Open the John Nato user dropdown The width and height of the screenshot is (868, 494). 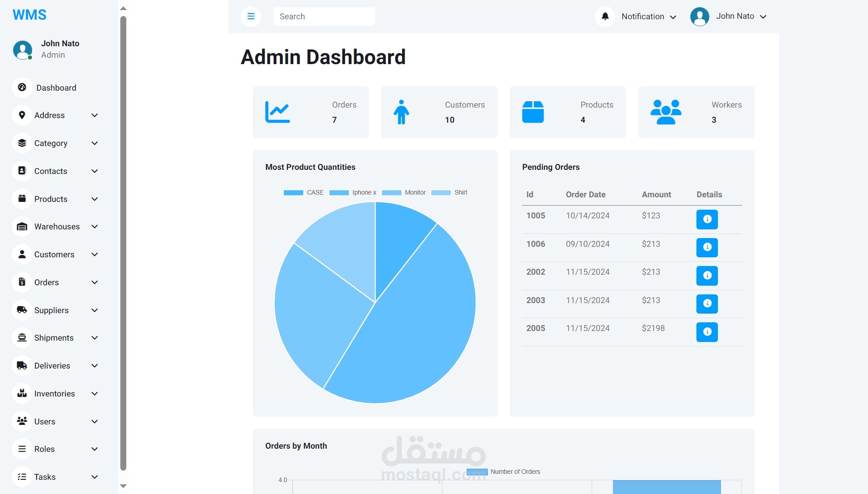729,16
